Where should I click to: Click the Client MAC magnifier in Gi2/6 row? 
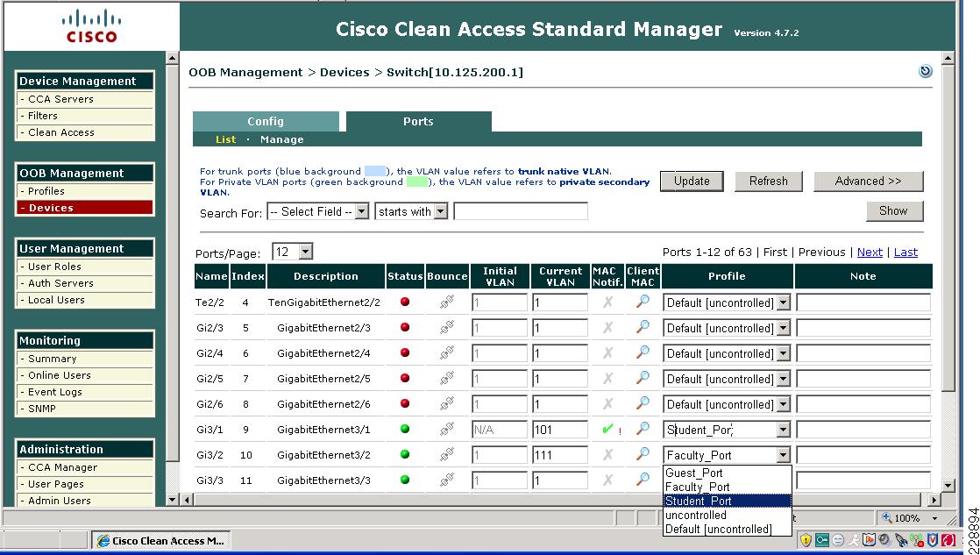click(x=643, y=403)
